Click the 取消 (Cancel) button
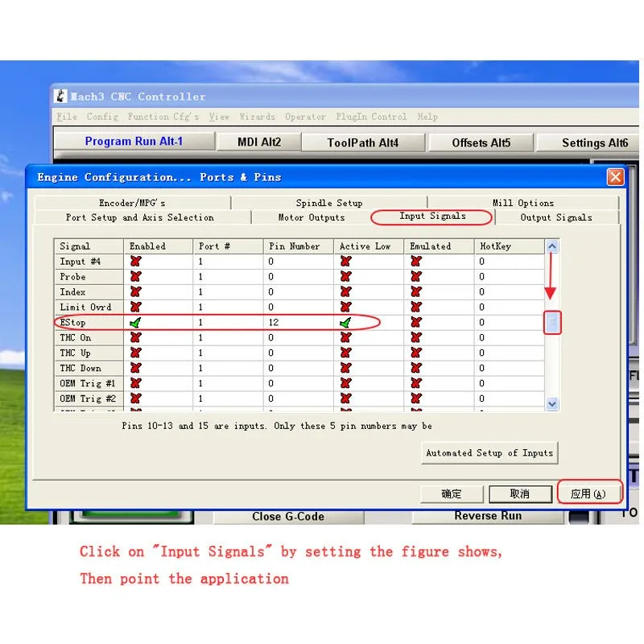Image resolution: width=644 pixels, height=644 pixels. click(520, 494)
